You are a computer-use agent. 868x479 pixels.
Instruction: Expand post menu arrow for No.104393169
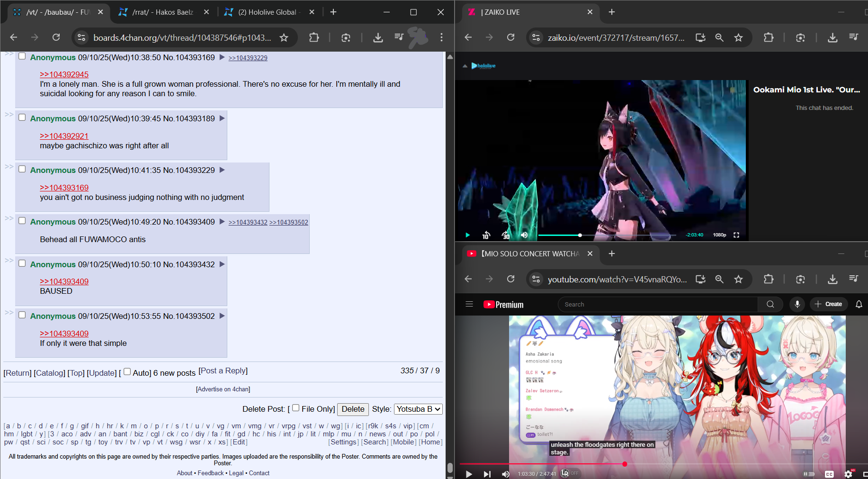coord(222,57)
